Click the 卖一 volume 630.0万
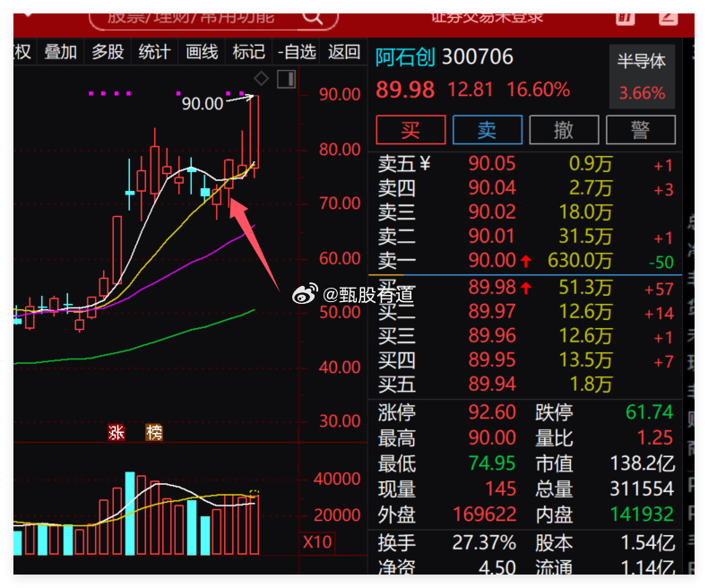 pyautogui.click(x=580, y=261)
